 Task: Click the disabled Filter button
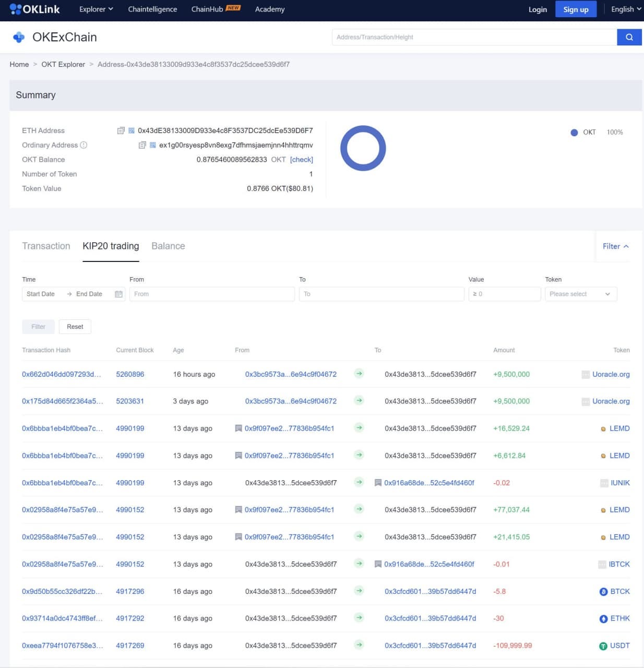tap(38, 327)
